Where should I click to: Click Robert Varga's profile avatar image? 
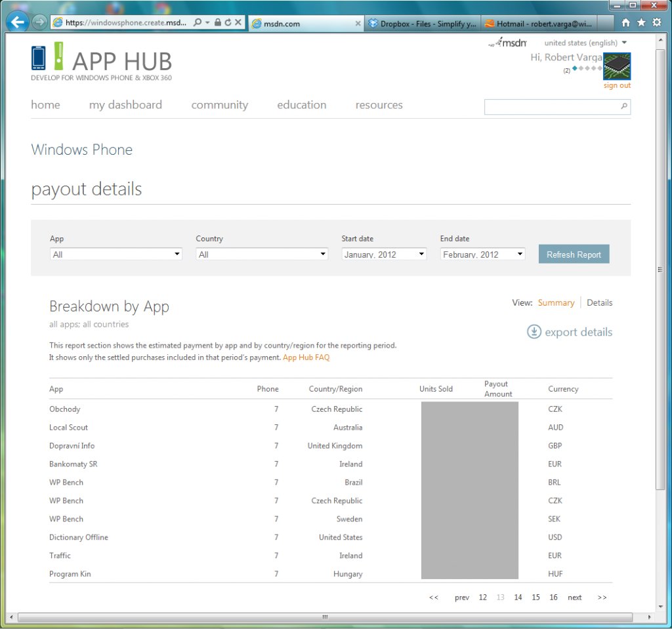click(x=617, y=66)
